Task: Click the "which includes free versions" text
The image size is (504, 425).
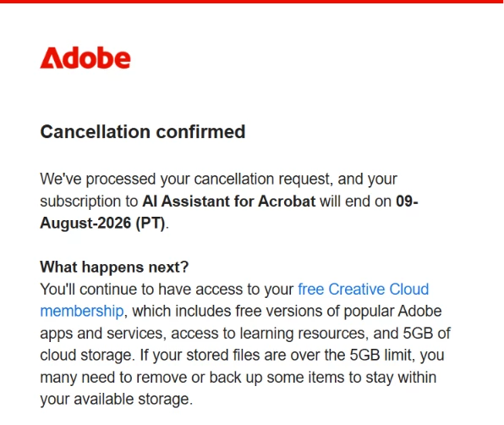Action: pos(220,311)
